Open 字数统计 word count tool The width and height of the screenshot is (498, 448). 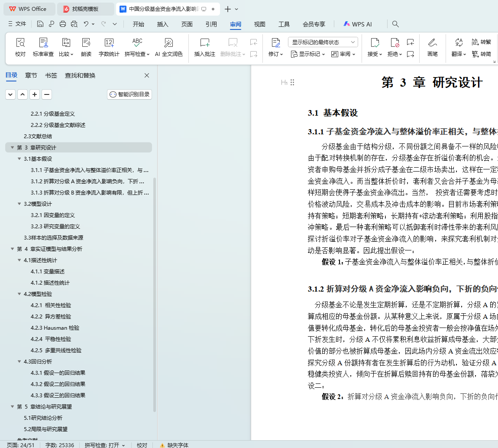(109, 43)
